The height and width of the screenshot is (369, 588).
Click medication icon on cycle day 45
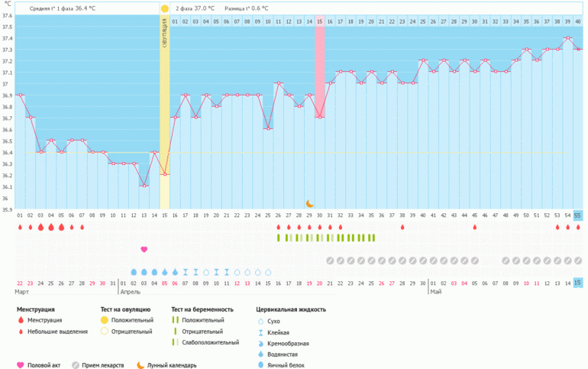pos(475,261)
